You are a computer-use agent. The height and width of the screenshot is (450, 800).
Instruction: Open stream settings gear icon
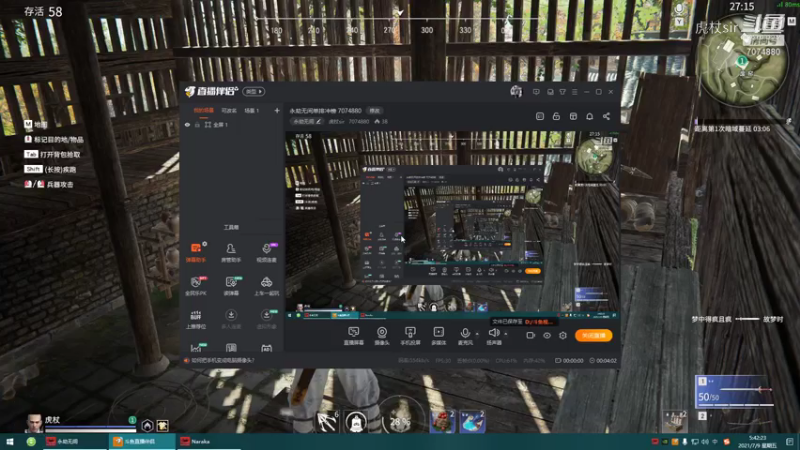tap(563, 335)
